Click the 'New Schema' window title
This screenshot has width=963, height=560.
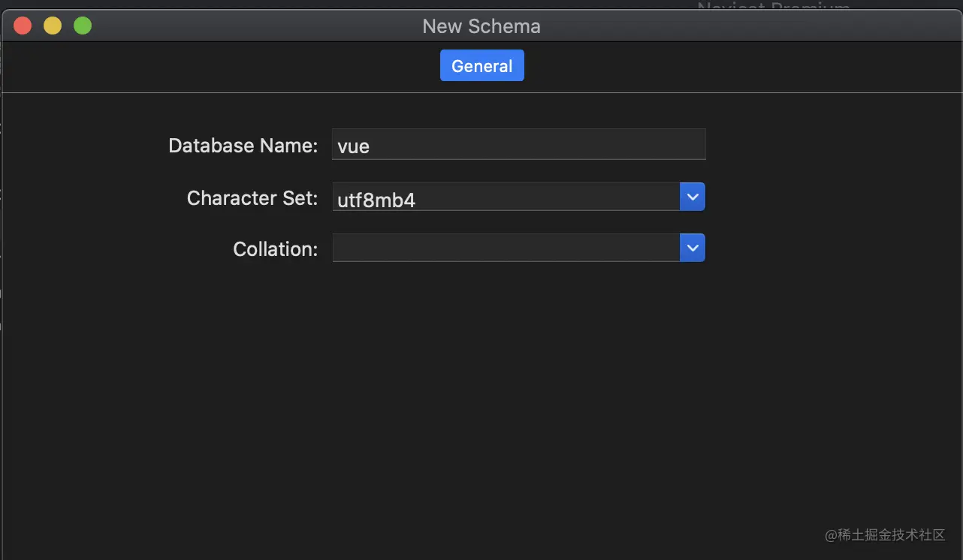coord(481,26)
